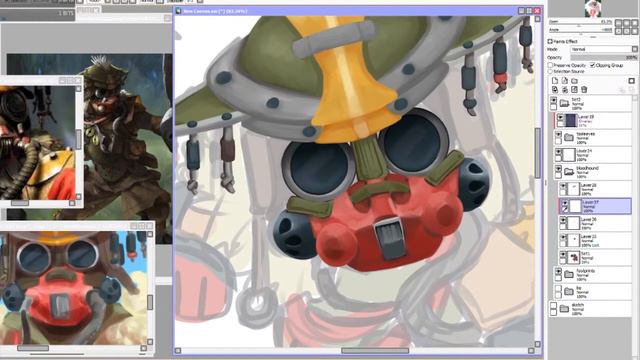640x360 pixels.
Task: Adjust the navigator Angle slider
Action: tap(581, 31)
